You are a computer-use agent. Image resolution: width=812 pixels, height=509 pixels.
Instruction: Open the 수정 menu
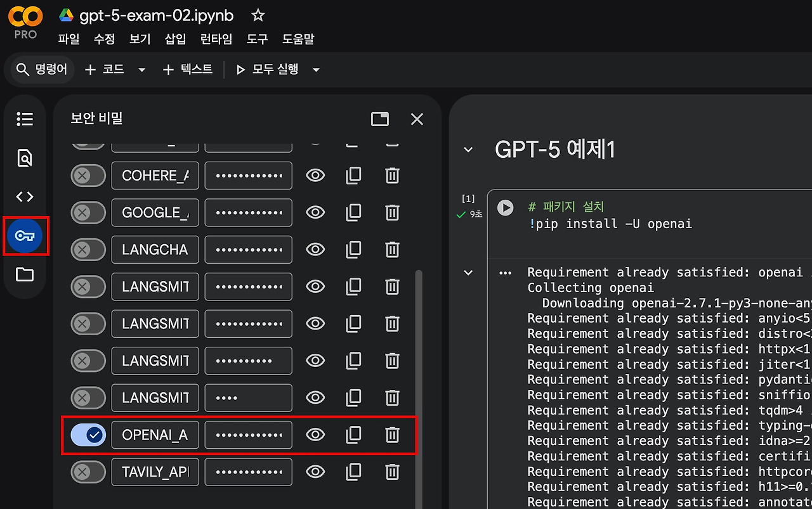(104, 39)
